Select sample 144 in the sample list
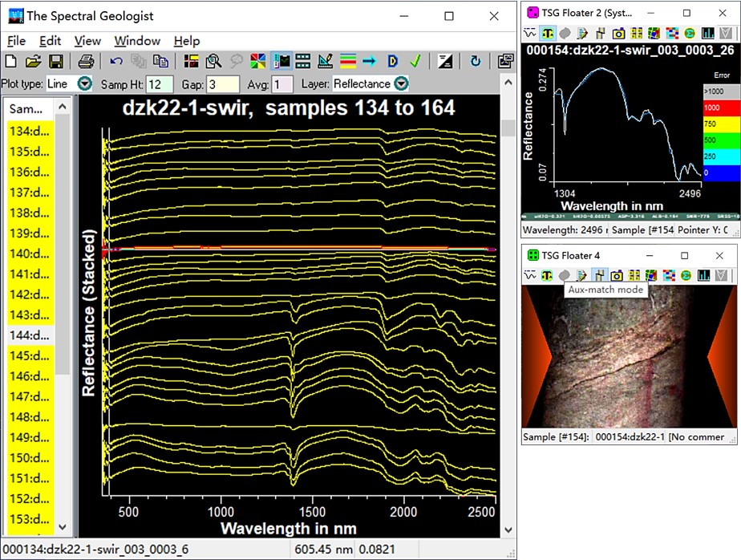 pyautogui.click(x=30, y=335)
